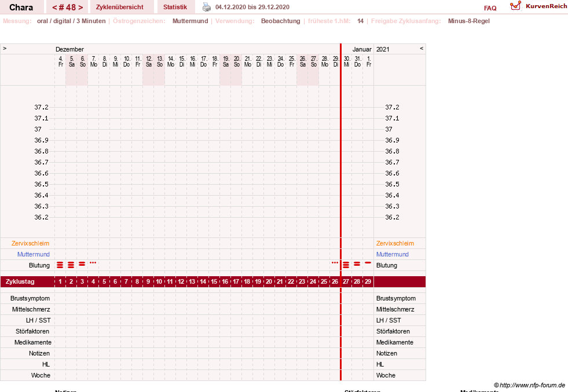
Task: Select cycle day 1 in the Zyklustag row
Action: coord(60,281)
